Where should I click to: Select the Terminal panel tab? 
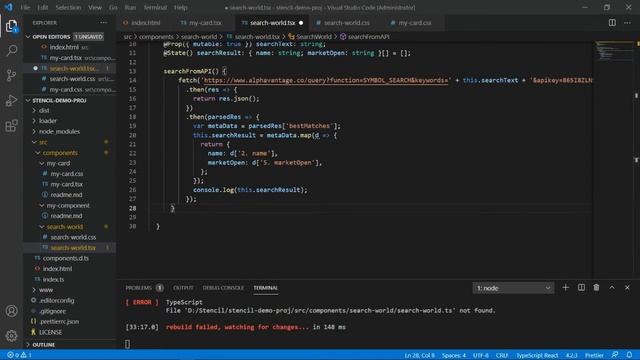point(265,288)
